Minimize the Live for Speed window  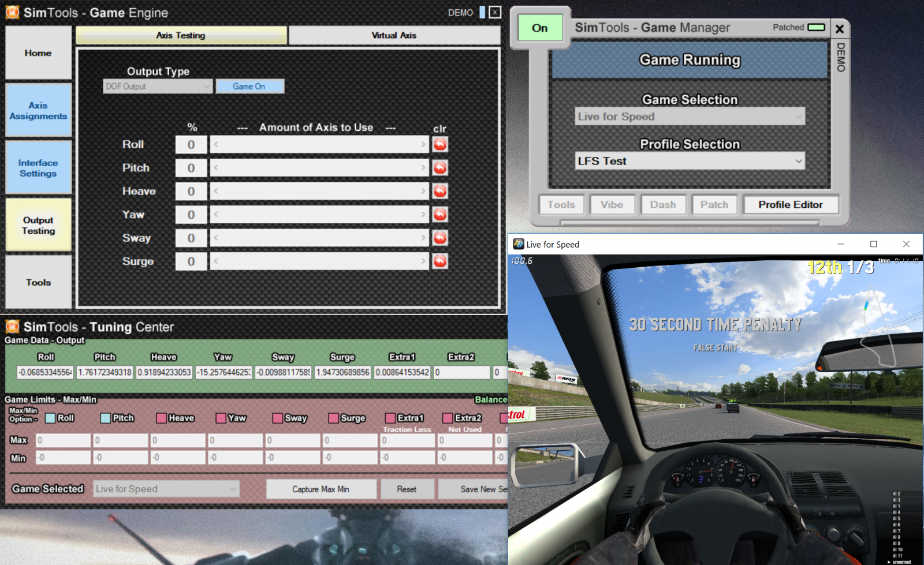841,244
